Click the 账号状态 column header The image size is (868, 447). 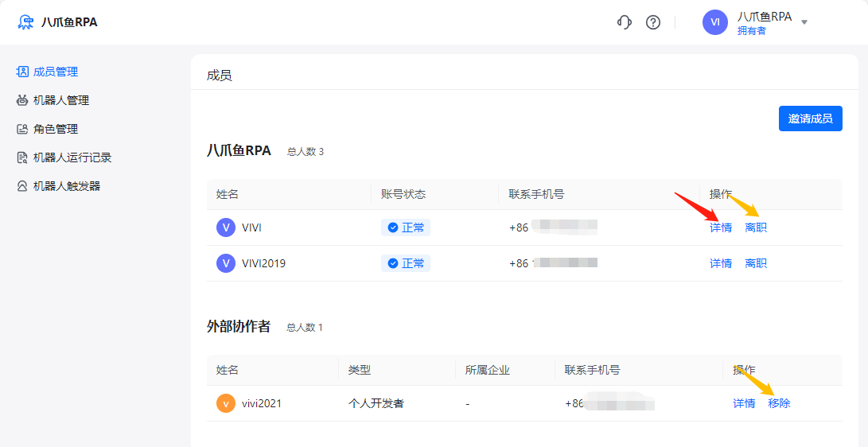(403, 193)
